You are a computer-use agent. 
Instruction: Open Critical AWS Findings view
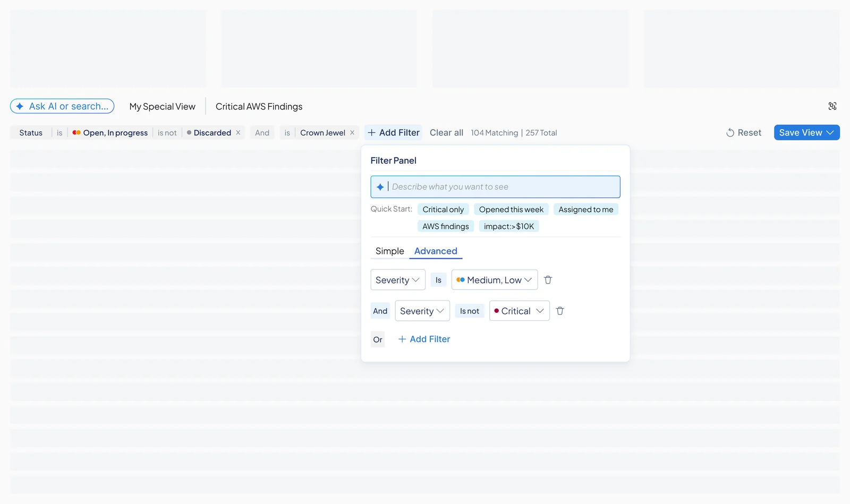click(259, 107)
